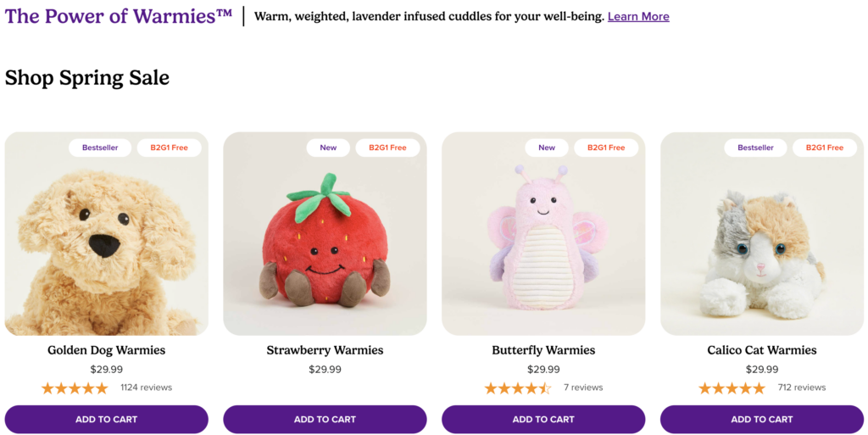Image resolution: width=868 pixels, height=435 pixels.
Task: Click the B2G1 Free badge on Strawberry
Action: pyautogui.click(x=387, y=148)
